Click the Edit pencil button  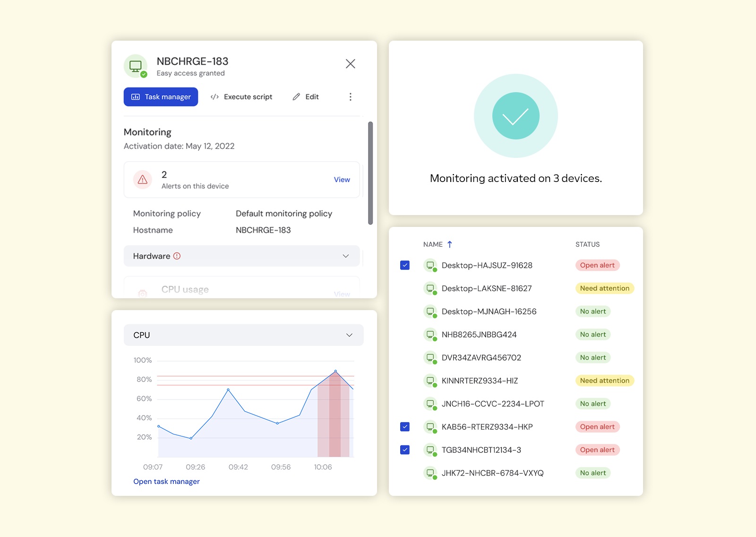306,97
